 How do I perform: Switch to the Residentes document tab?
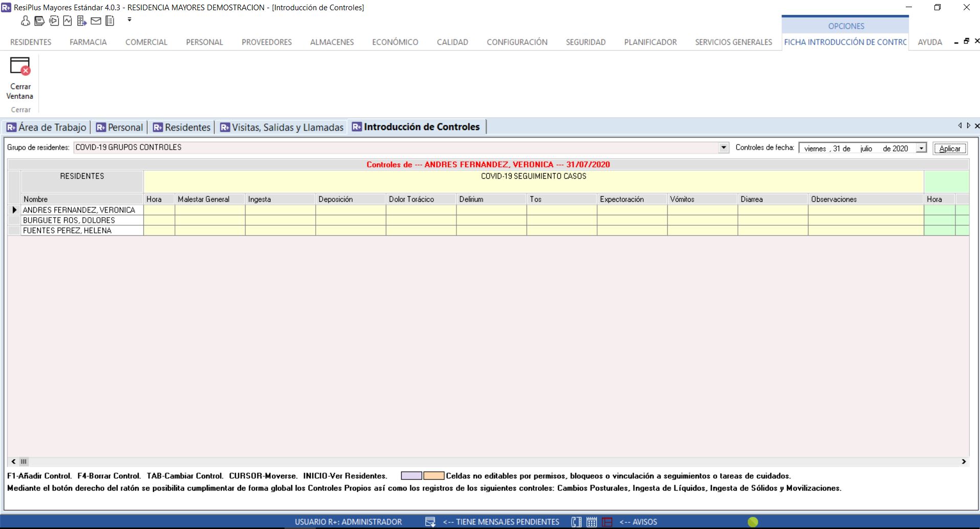pyautogui.click(x=182, y=127)
